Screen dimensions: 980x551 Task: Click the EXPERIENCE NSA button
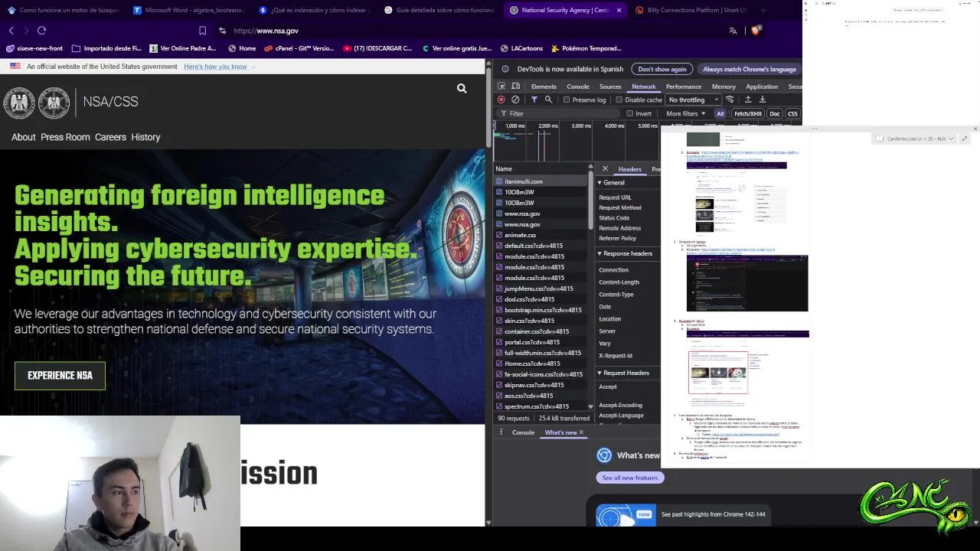pyautogui.click(x=60, y=376)
